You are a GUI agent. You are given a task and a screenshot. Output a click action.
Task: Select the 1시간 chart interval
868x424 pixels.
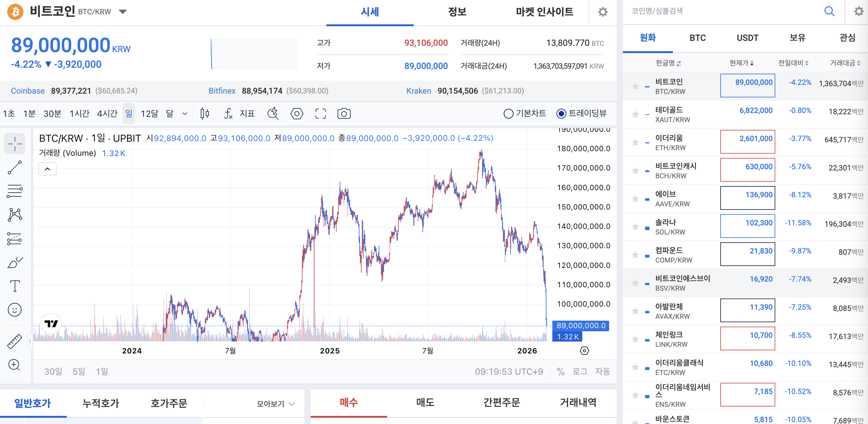click(79, 114)
